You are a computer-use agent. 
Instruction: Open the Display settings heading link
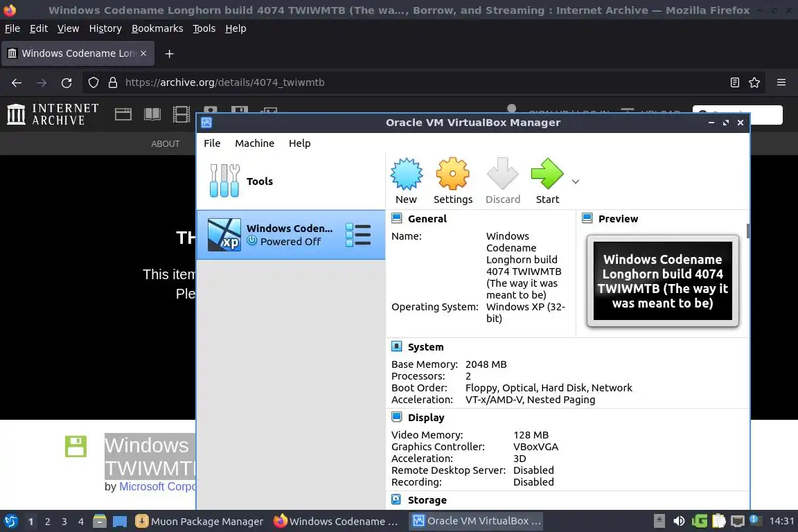(x=426, y=418)
